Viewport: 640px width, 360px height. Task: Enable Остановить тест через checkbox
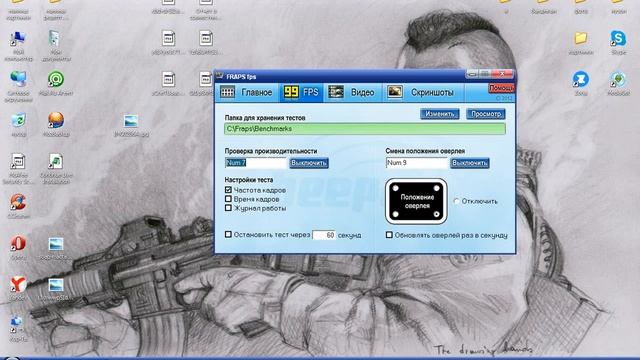(x=228, y=234)
